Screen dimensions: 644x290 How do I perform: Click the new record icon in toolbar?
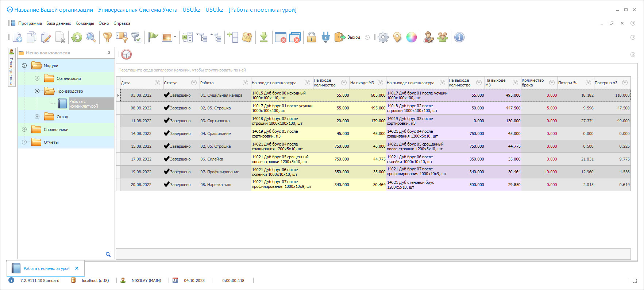[x=17, y=37]
